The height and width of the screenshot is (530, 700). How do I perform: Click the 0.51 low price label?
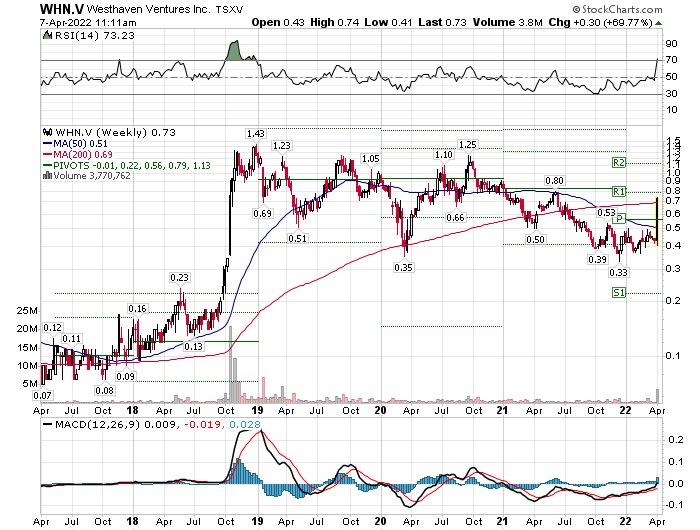pyautogui.click(x=298, y=238)
